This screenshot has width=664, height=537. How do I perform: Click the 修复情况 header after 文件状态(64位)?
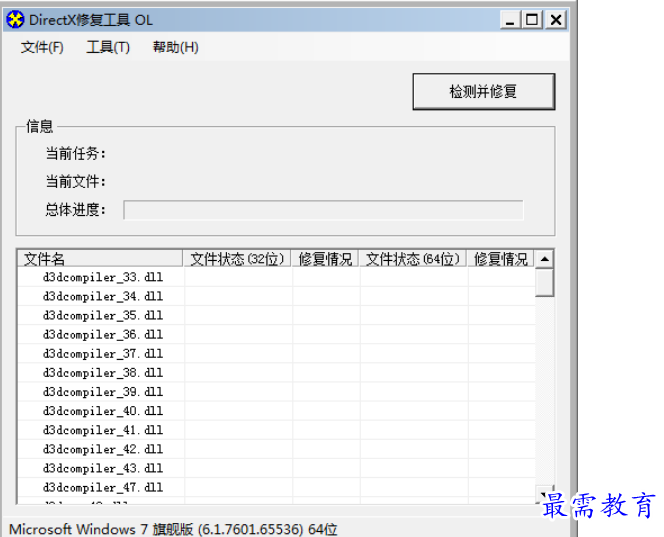pos(501,258)
